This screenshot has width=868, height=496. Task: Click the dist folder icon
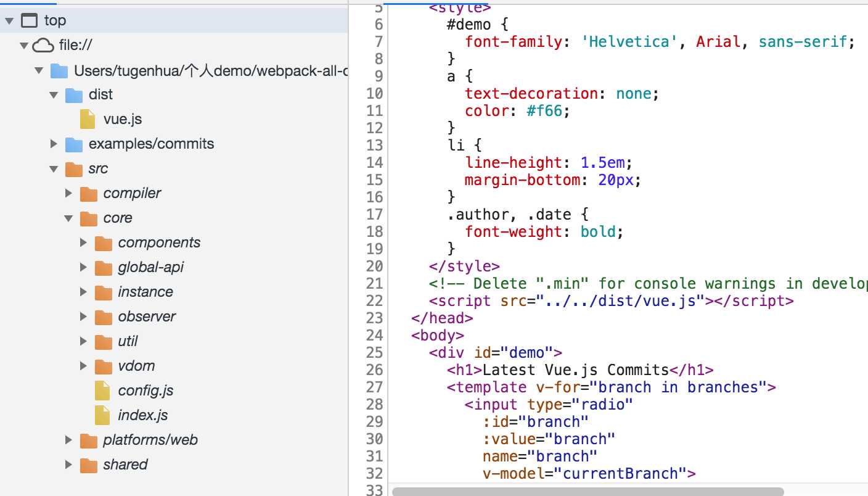[x=73, y=95]
